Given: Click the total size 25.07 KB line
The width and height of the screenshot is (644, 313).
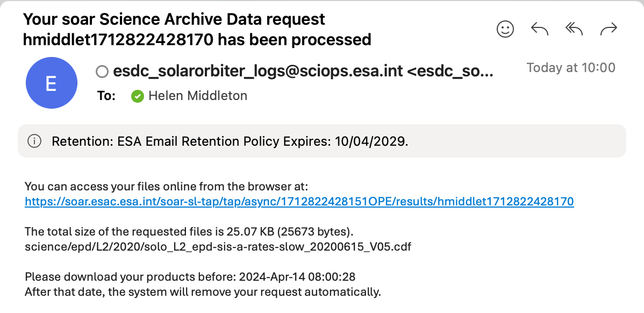Looking at the screenshot, I should (189, 232).
